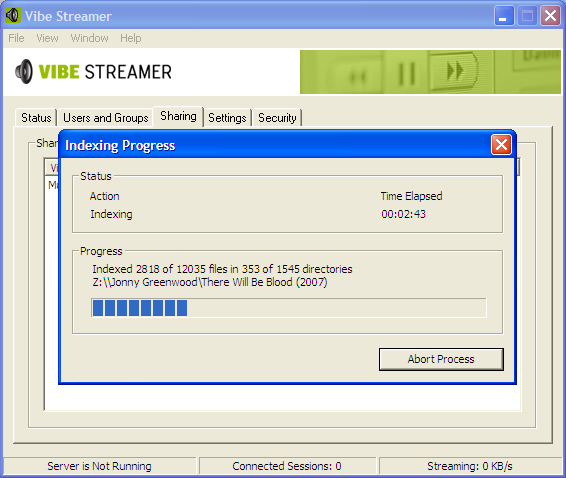Click the Server is Not Running status panel
Screen dimensions: 566x478
coord(100,466)
